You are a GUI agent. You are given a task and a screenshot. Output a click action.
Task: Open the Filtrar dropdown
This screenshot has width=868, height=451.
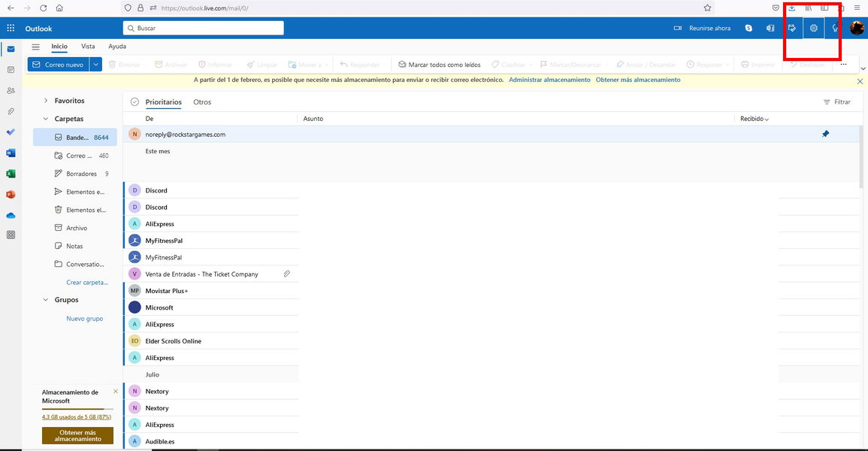[x=836, y=101]
